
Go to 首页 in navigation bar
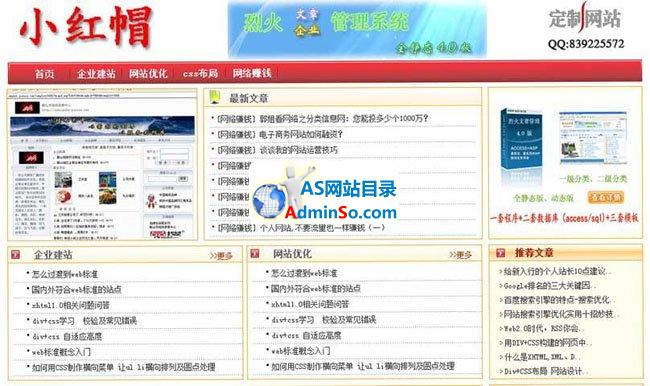click(x=44, y=74)
